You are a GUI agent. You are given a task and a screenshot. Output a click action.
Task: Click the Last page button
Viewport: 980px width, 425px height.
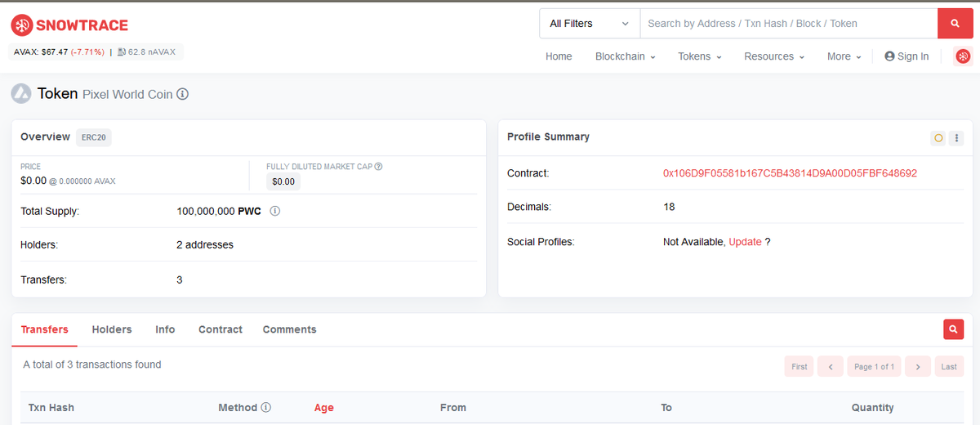click(x=949, y=367)
